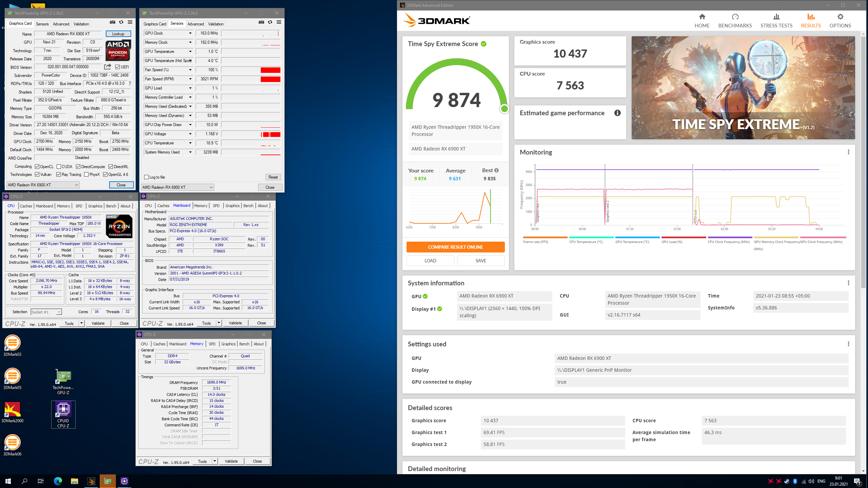The width and height of the screenshot is (868, 488).
Task: Click the bus interface question mark in GPU-Z
Action: [130, 83]
